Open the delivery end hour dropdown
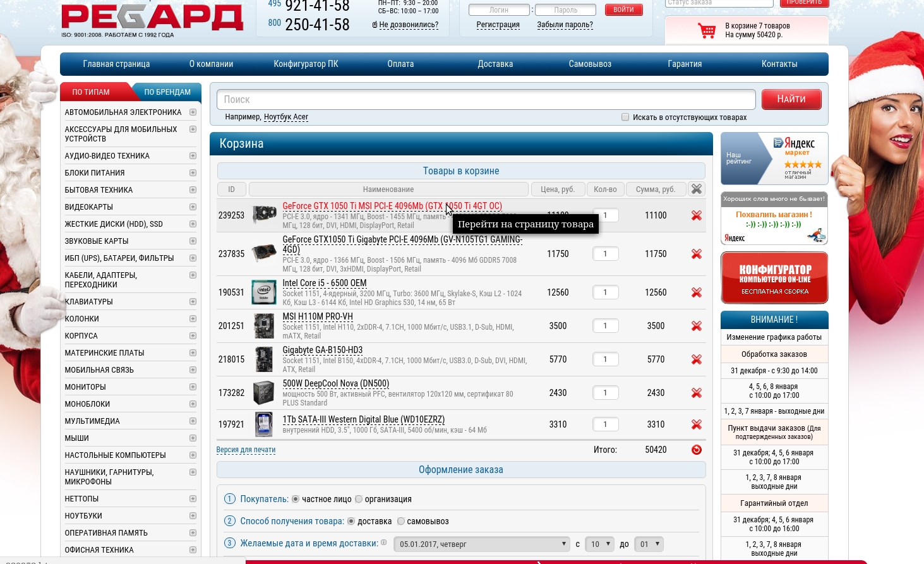Screen dimensions: 924x564 pos(648,544)
